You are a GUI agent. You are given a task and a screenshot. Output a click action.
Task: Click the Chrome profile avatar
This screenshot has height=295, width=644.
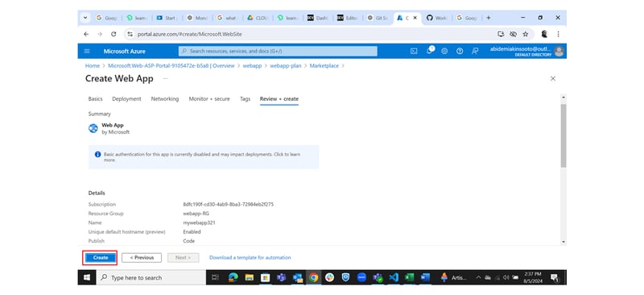[x=544, y=34]
